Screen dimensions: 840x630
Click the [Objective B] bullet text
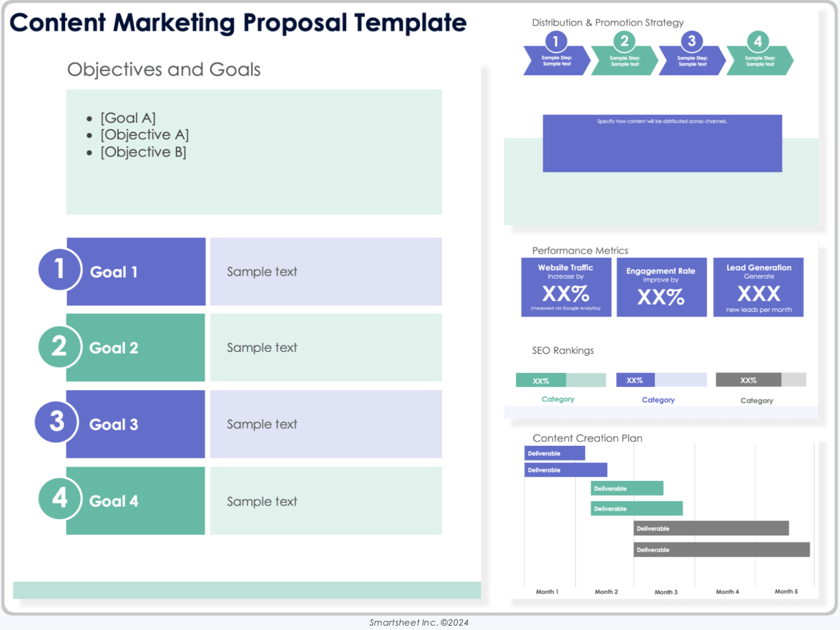pos(143,152)
